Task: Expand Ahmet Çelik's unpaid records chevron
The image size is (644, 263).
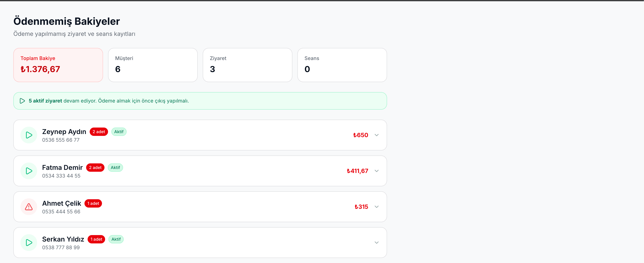Action: tap(376, 207)
